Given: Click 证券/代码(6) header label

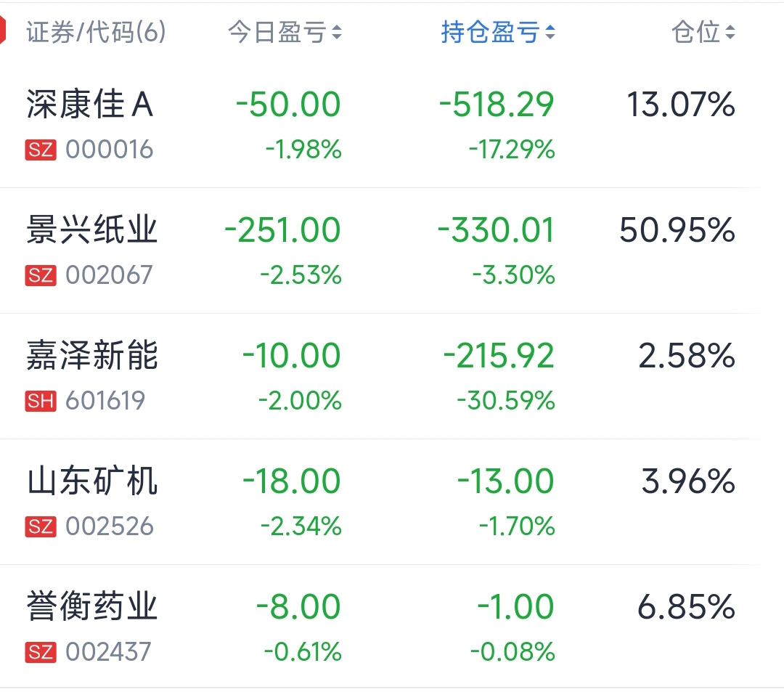Looking at the screenshot, I should pos(96,33).
